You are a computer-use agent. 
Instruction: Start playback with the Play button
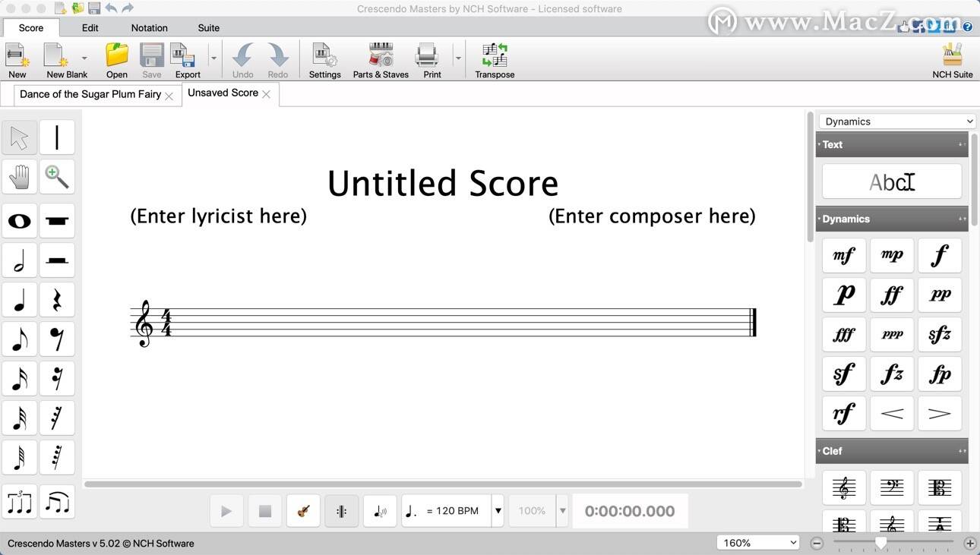[226, 511]
